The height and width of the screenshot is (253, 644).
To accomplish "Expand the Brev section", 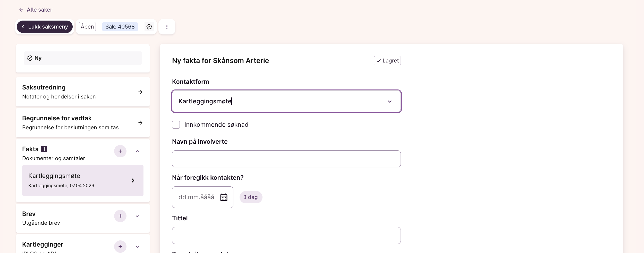I will pyautogui.click(x=137, y=216).
